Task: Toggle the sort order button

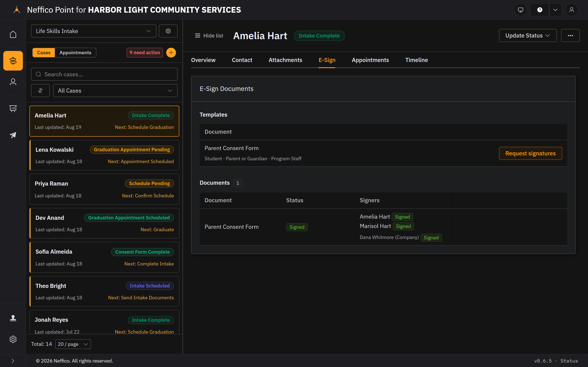Action: 40,91
